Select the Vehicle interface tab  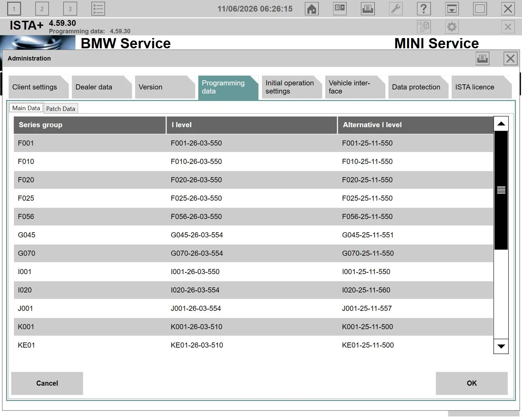click(355, 87)
